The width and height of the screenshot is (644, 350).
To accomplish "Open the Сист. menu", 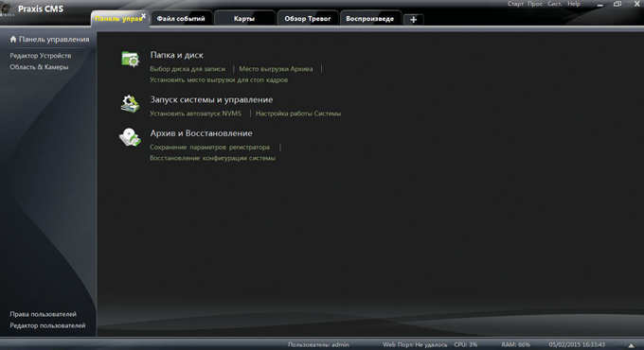I will (554, 4).
